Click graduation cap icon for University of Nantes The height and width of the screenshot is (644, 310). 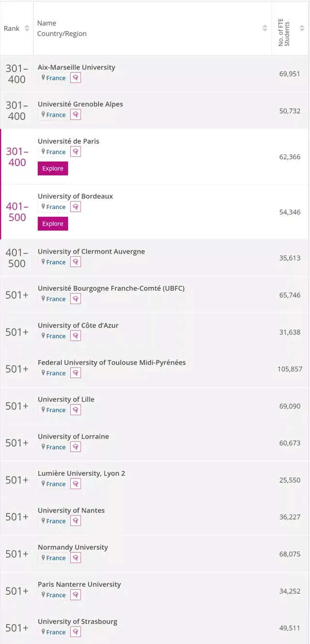(x=76, y=521)
